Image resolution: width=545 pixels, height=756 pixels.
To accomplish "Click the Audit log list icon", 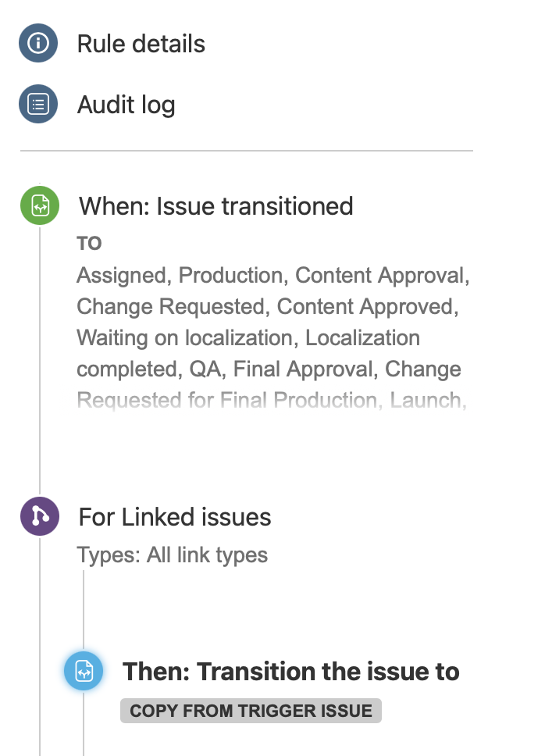I will point(38,105).
